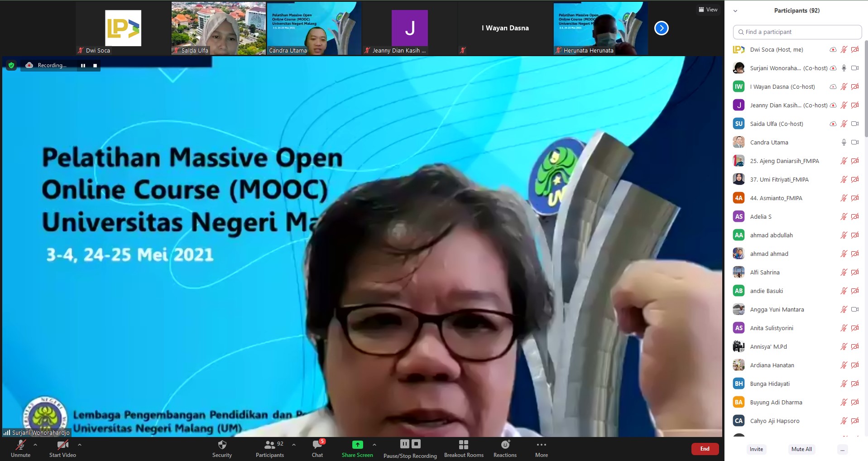
Task: Open Participants panel icon showing 92
Action: 270,448
